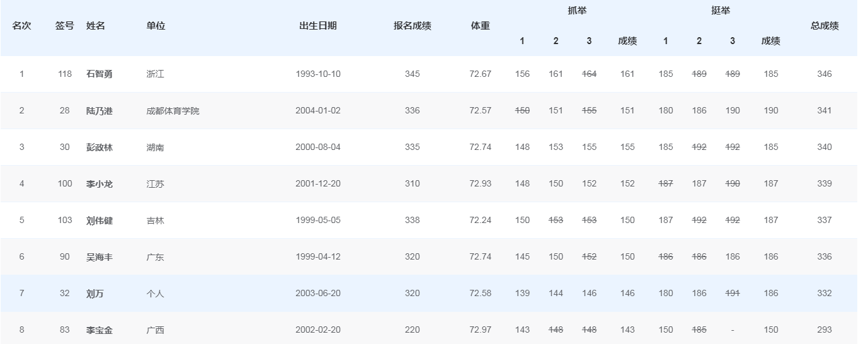This screenshot has height=344, width=868.
Task: Click total result 293
Action: (x=825, y=330)
